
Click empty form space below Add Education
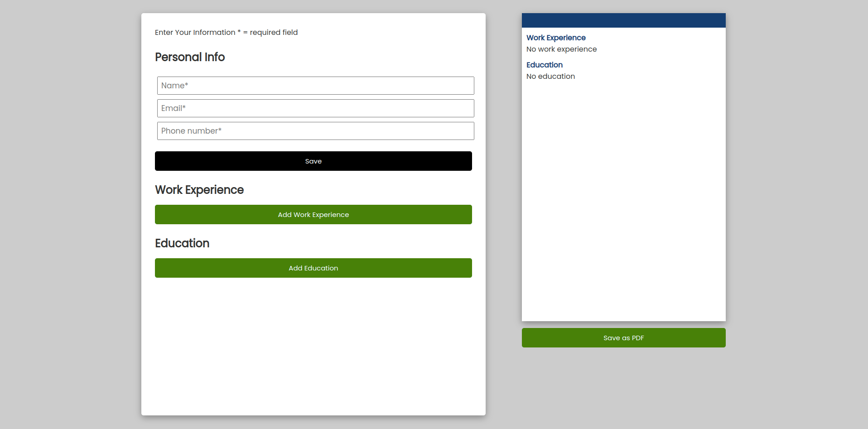point(313,344)
